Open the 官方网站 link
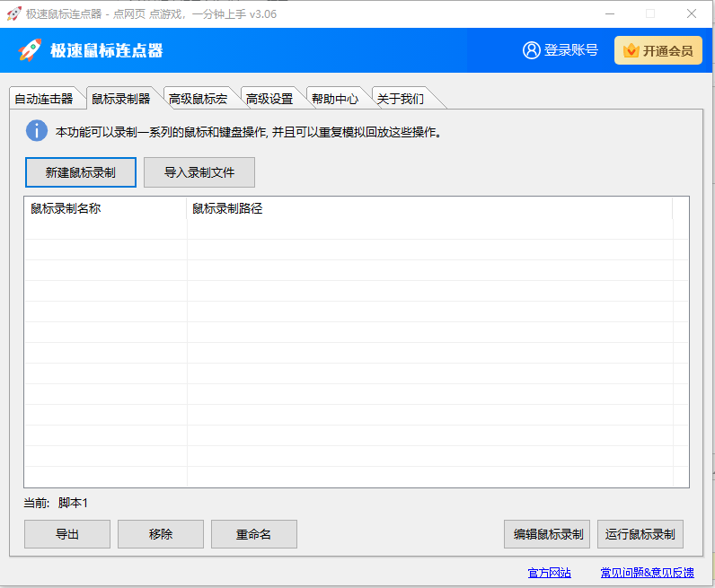The image size is (715, 588). click(x=549, y=573)
